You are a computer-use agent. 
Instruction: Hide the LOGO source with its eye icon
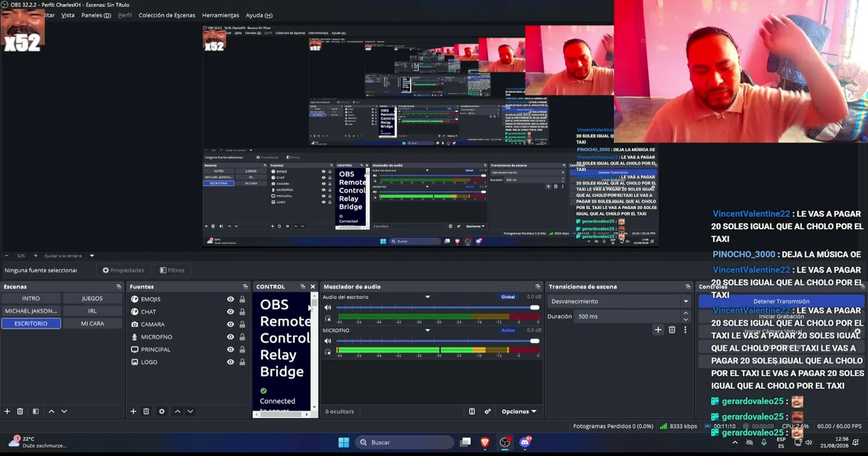230,362
